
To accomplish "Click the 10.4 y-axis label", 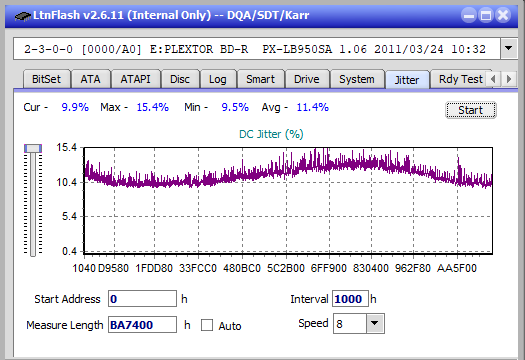I will 66,183.
